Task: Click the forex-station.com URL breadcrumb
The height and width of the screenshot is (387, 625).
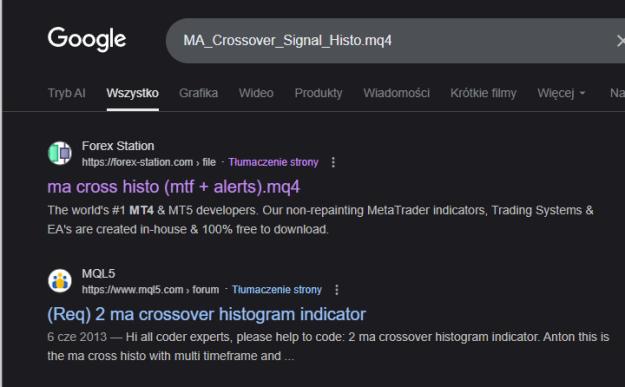Action: pyautogui.click(x=149, y=162)
